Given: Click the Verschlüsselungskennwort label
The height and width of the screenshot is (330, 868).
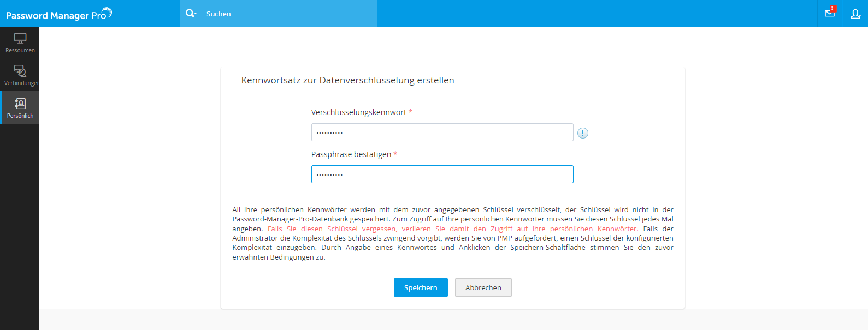Looking at the screenshot, I should pos(359,112).
